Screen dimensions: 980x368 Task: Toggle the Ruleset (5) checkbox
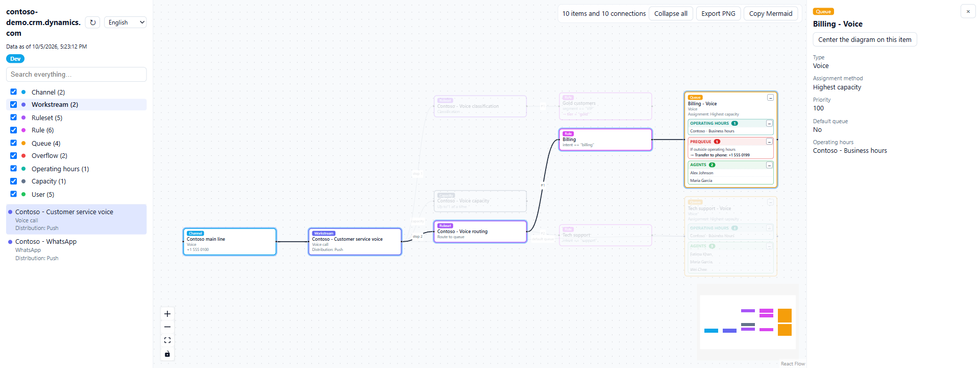coord(14,118)
